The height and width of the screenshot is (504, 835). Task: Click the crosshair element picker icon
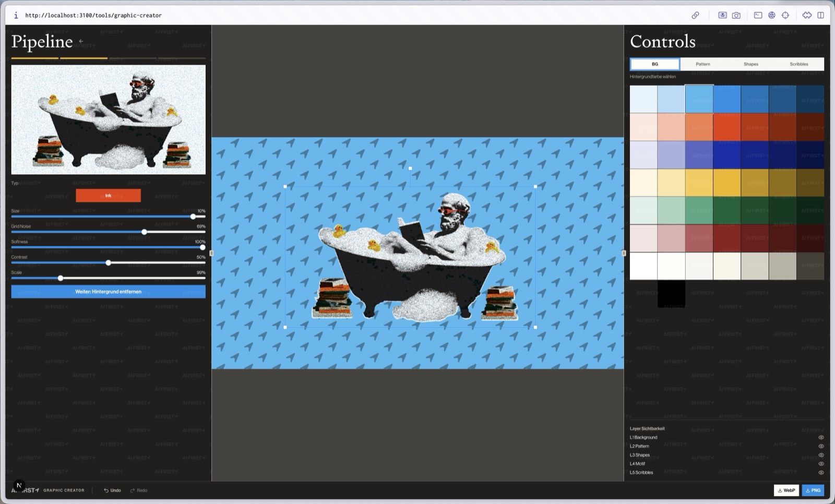coord(785,15)
